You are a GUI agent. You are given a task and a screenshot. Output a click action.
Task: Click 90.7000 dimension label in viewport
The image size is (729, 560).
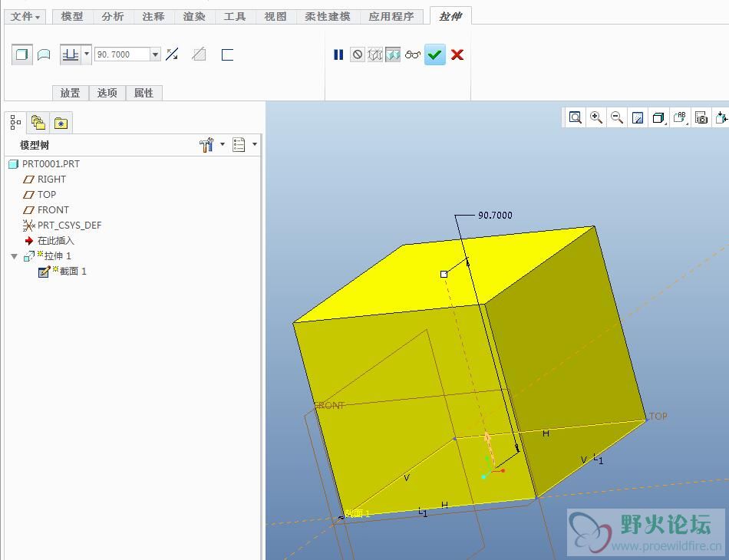click(495, 215)
